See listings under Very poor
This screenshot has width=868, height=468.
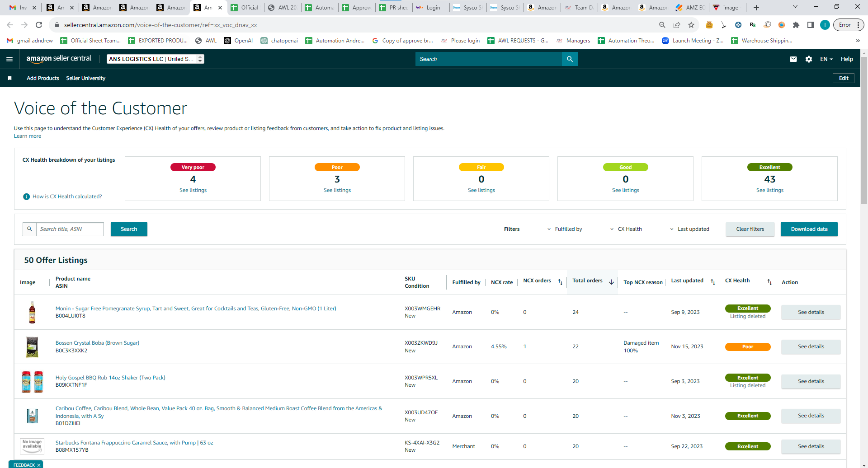(x=193, y=190)
